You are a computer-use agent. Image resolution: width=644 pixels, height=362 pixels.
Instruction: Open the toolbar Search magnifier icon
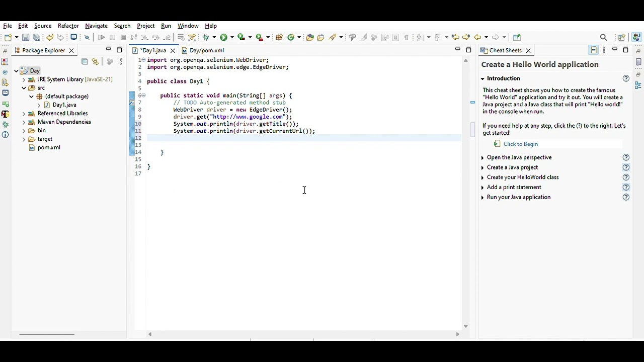point(604,37)
